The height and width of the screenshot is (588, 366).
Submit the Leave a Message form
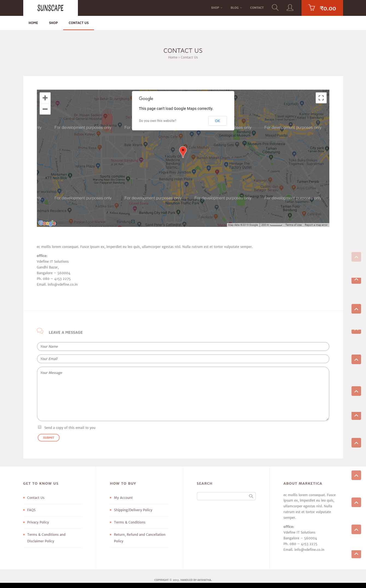coord(48,438)
